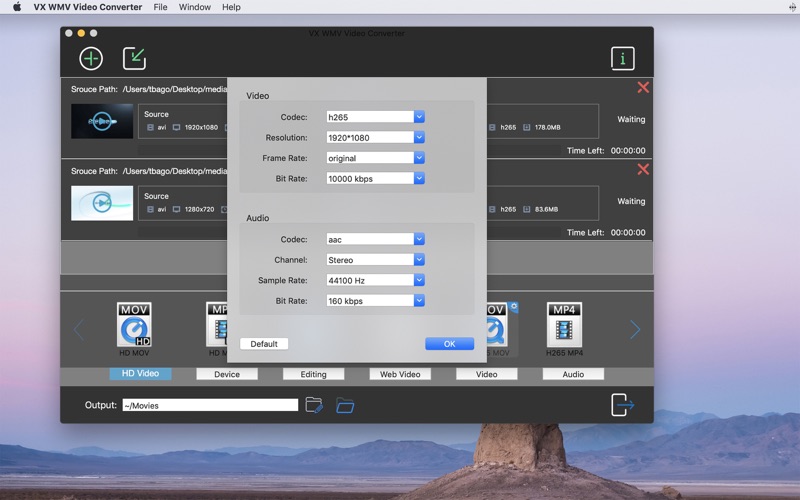This screenshot has height=500, width=800.
Task: Click the Output path field ~/Movies
Action: pyautogui.click(x=210, y=405)
